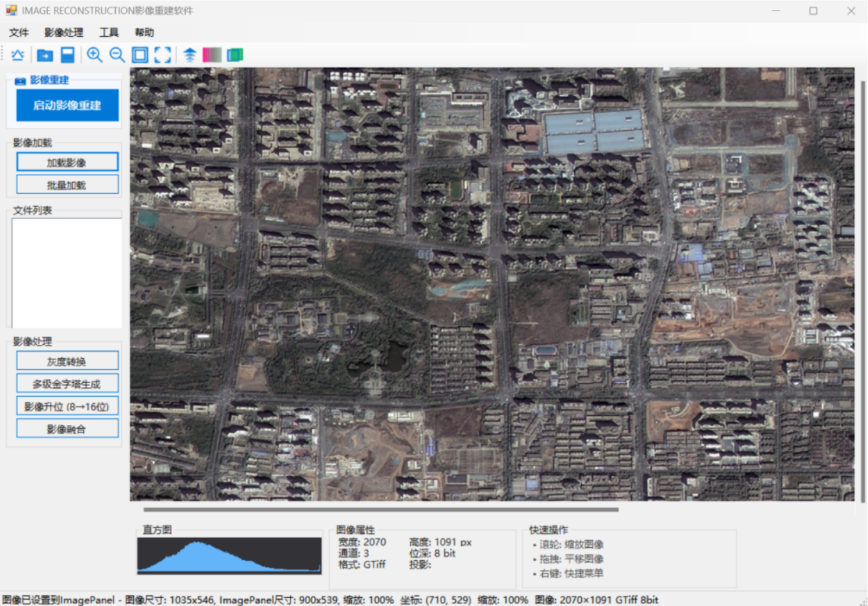Click the 启动影像重建 button
The image size is (868, 606).
67,105
